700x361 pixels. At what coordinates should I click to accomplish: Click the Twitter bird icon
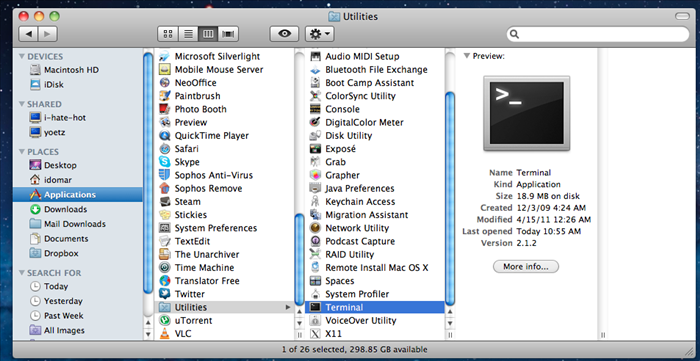click(x=165, y=294)
